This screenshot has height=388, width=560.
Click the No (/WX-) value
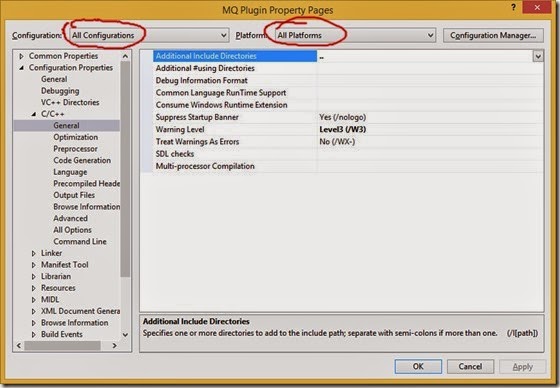[x=337, y=142]
